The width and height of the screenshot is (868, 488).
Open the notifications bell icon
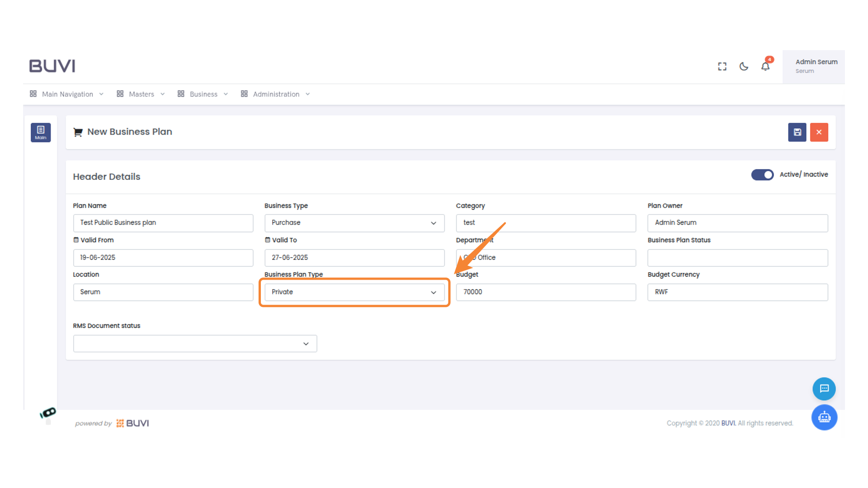765,66
